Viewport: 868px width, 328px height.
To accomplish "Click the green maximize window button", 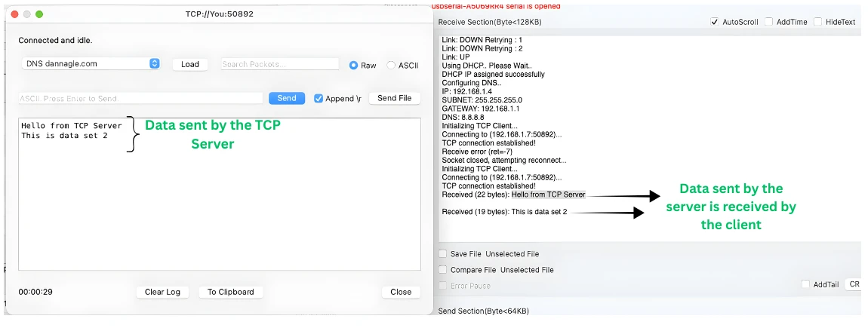I will click(x=39, y=14).
